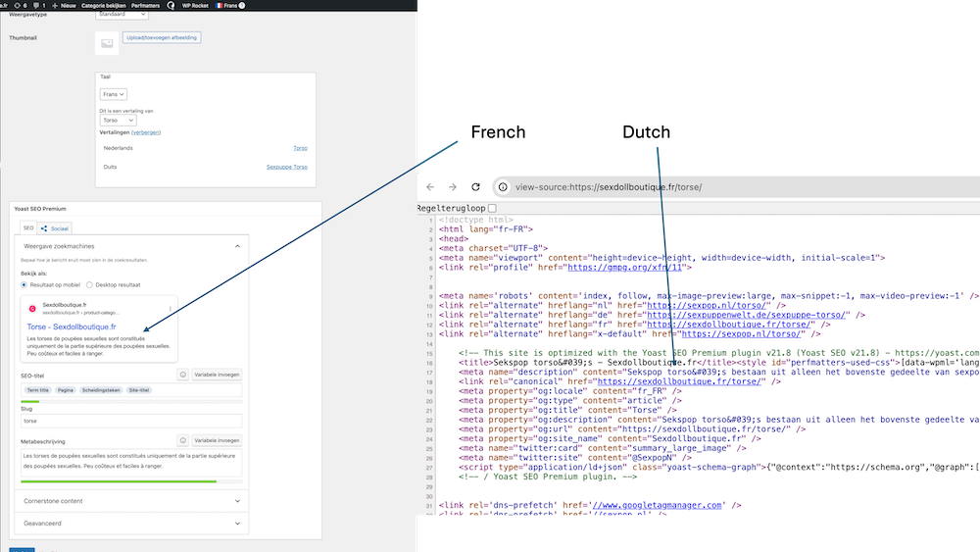980x552 pixels.
Task: Click the share icon on Sociaal tab
Action: point(44,228)
